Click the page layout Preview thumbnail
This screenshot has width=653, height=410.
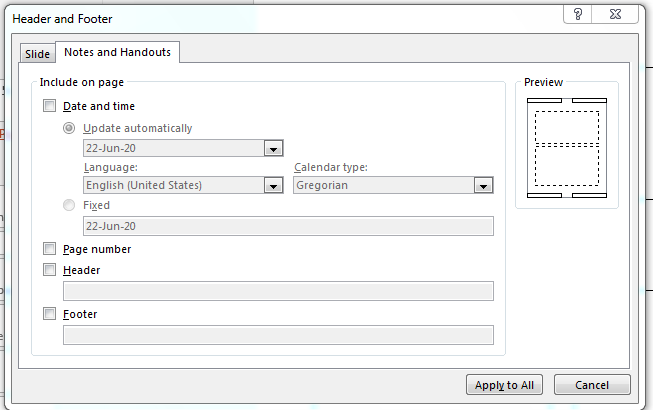[567, 148]
